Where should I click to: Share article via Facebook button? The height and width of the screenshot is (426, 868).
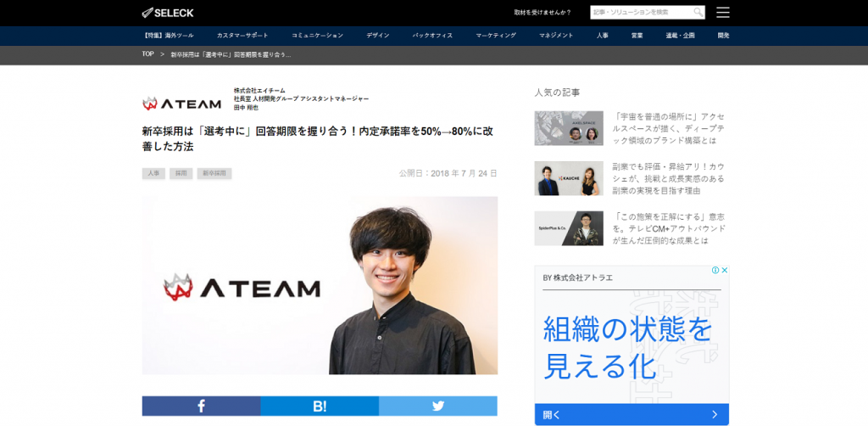pos(201,406)
